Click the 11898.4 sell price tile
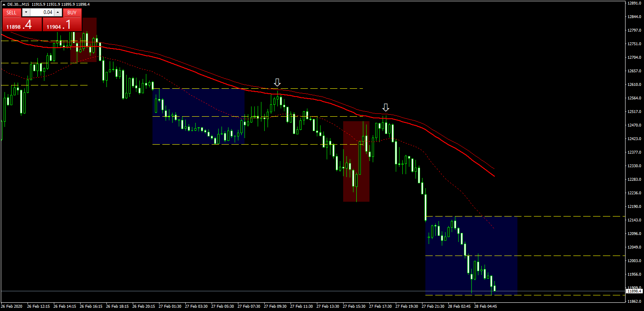 (x=22, y=25)
